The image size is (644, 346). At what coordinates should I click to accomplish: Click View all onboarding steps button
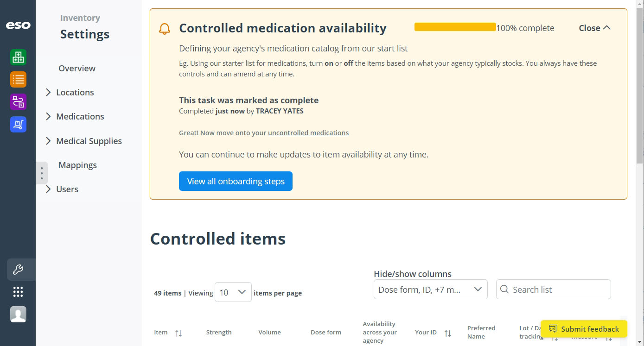pyautogui.click(x=236, y=181)
